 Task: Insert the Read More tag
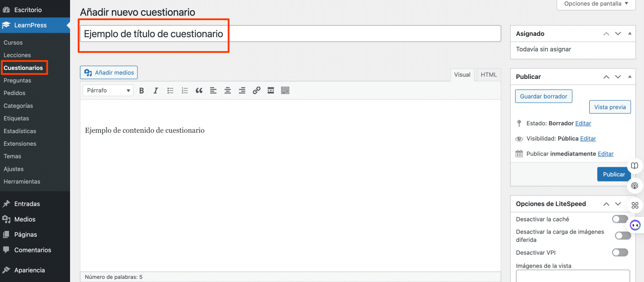(x=271, y=91)
